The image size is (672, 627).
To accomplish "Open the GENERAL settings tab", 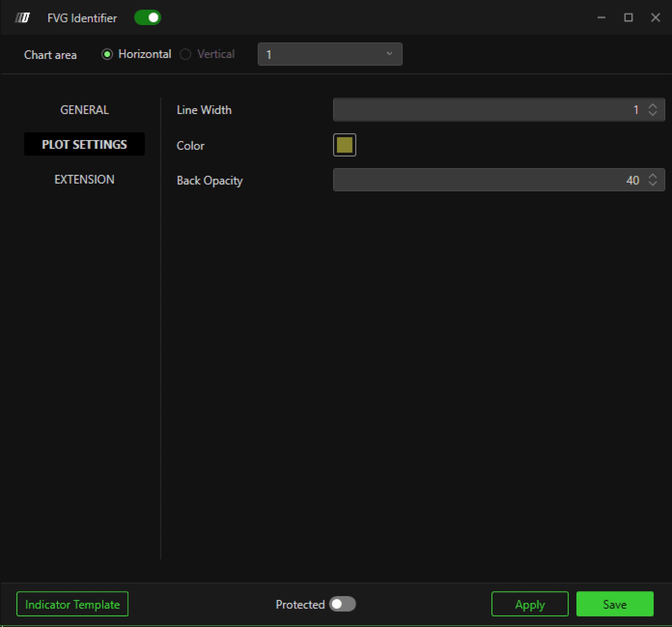I will pos(84,110).
